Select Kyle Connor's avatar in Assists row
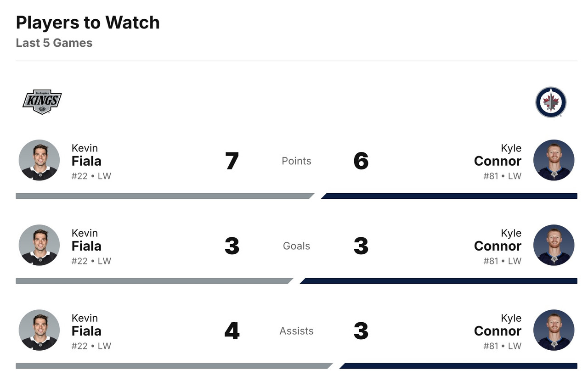588x381 pixels. pyautogui.click(x=554, y=330)
